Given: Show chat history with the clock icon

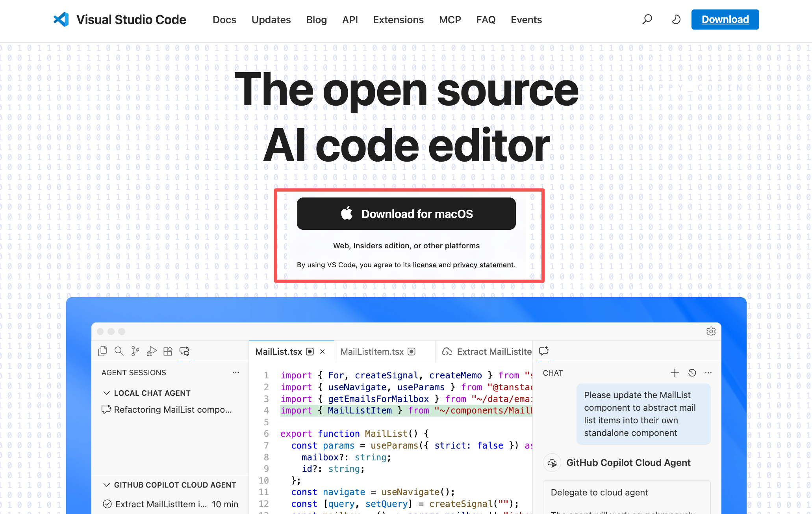Looking at the screenshot, I should [x=692, y=372].
